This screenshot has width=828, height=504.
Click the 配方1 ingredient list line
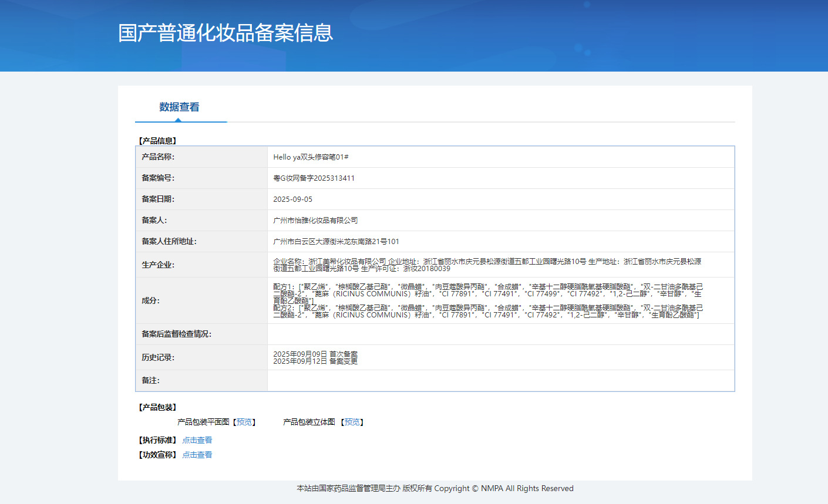pyautogui.click(x=487, y=290)
